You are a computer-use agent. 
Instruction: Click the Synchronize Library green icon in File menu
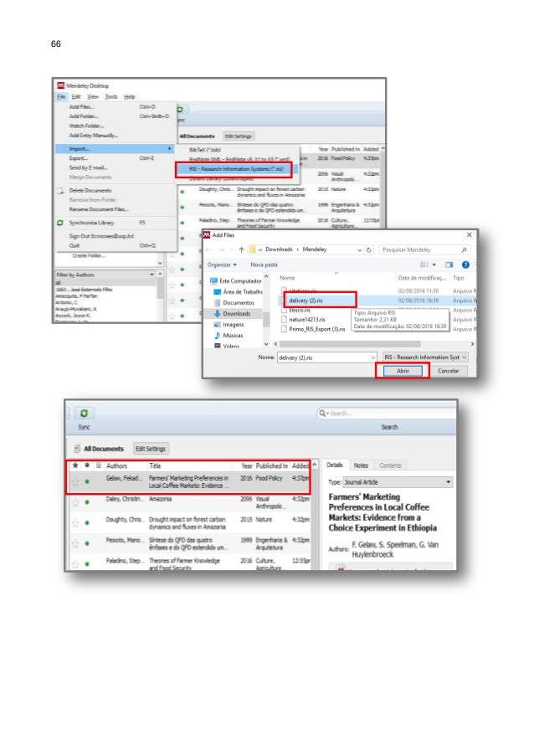click(x=60, y=223)
